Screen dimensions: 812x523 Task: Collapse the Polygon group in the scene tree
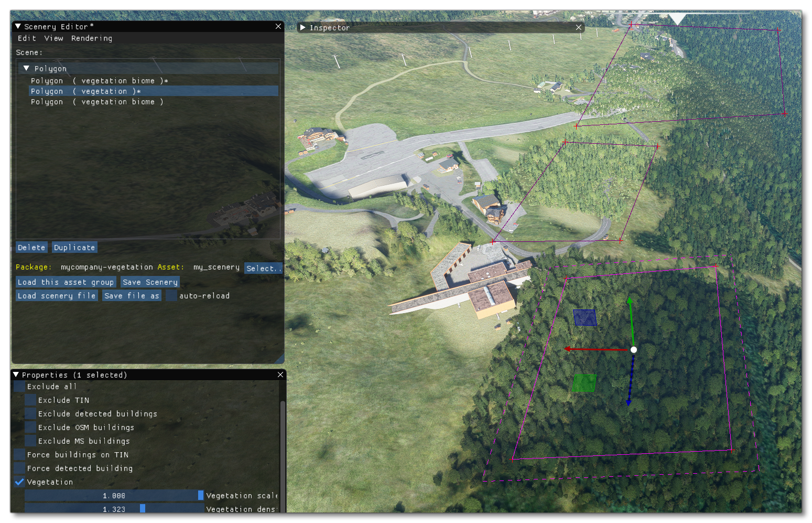(x=26, y=68)
